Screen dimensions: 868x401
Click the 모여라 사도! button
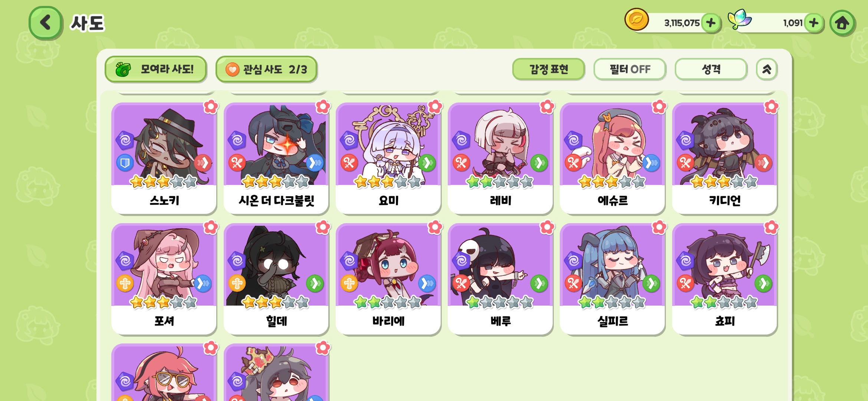pyautogui.click(x=155, y=69)
